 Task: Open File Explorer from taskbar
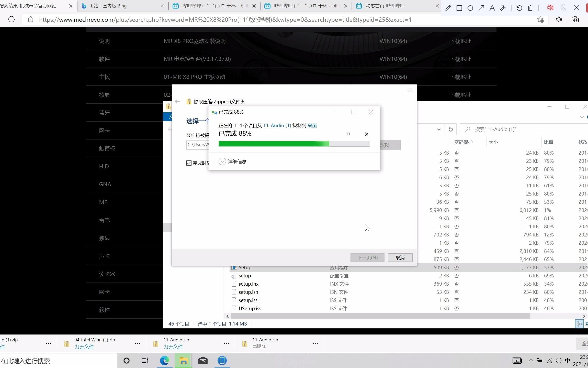coord(183,361)
